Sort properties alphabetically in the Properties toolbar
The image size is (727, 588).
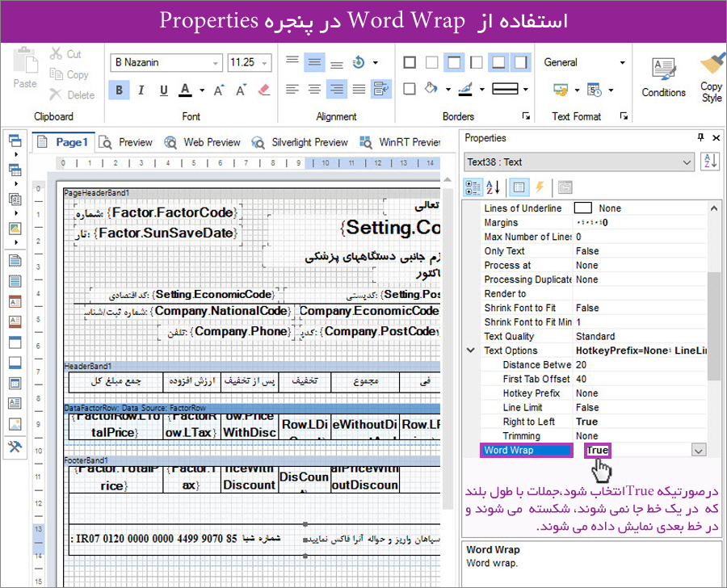click(493, 187)
